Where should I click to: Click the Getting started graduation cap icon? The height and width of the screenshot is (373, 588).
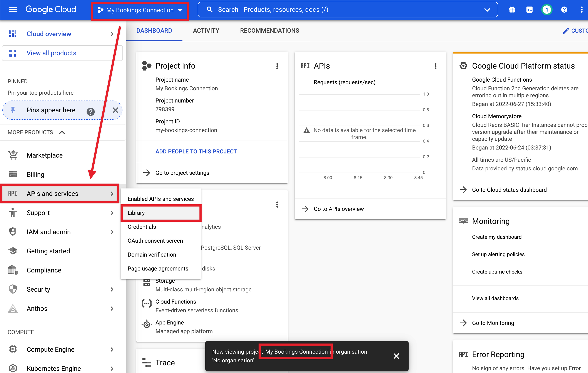point(13,251)
